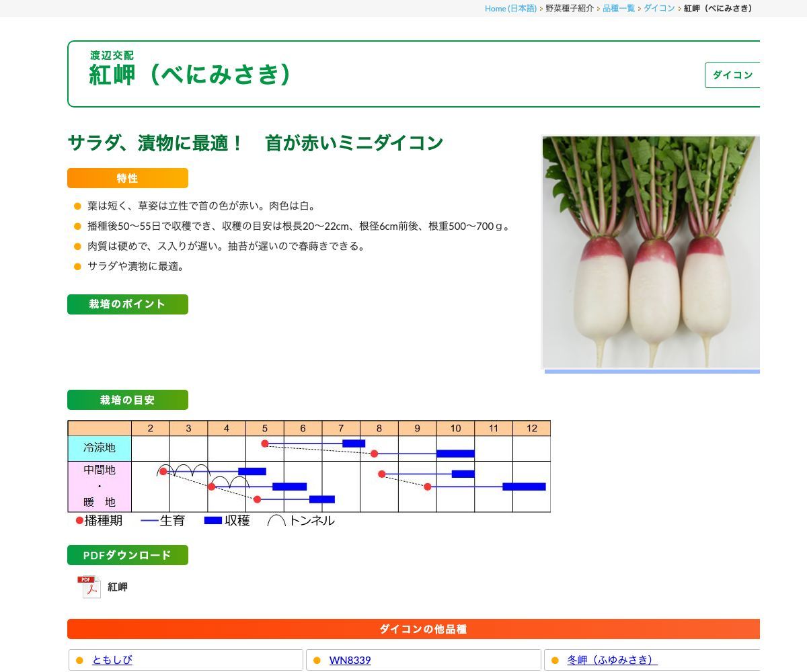
Task: Click the ダイコンの他品種 orange header bar
Action: tap(414, 629)
